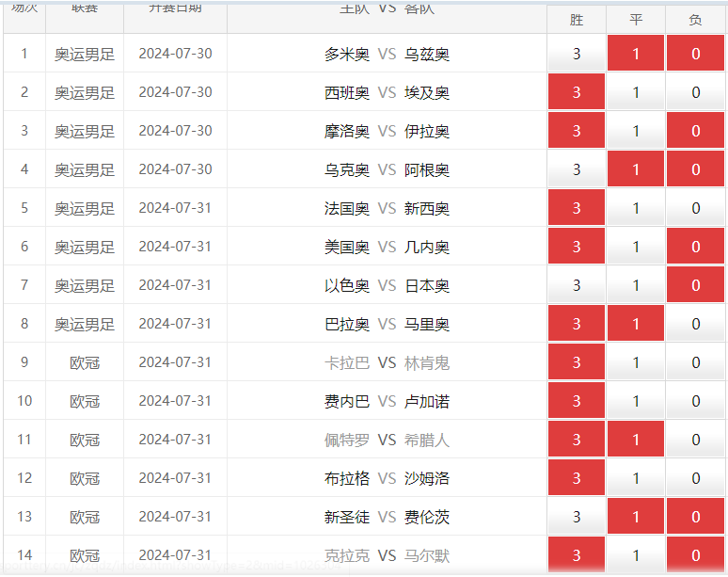
Task: Select draw option 1 for 布拉格 VS 沙姆洛
Action: click(636, 477)
